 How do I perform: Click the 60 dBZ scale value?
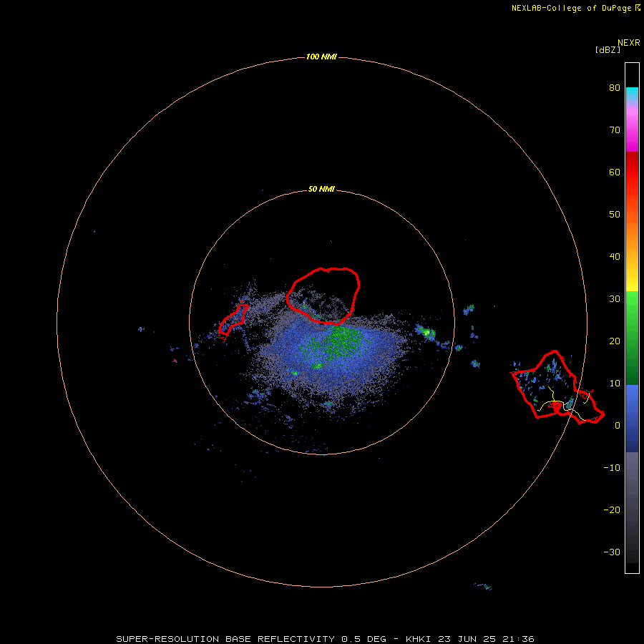click(615, 172)
